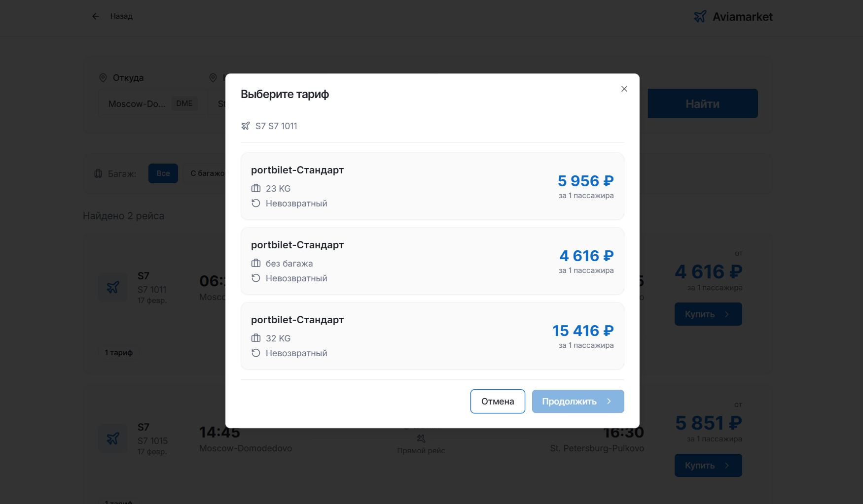Choose the no-baggage tariff for 4 616 ₽
Screen dimensions: 863x504
[432, 261]
